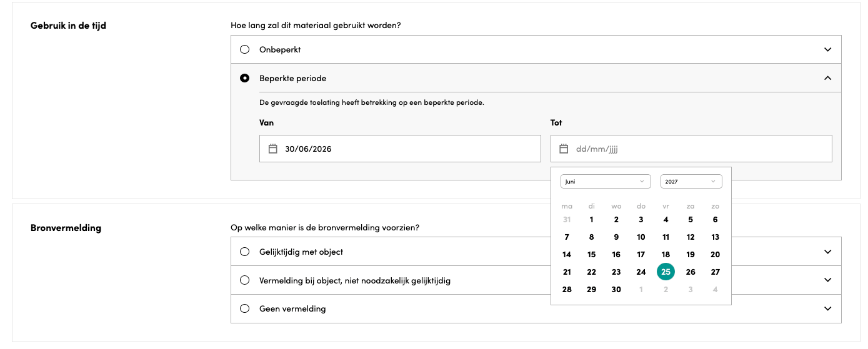Select Gelijktijdig met object radio button
868x349 pixels.
[245, 252]
